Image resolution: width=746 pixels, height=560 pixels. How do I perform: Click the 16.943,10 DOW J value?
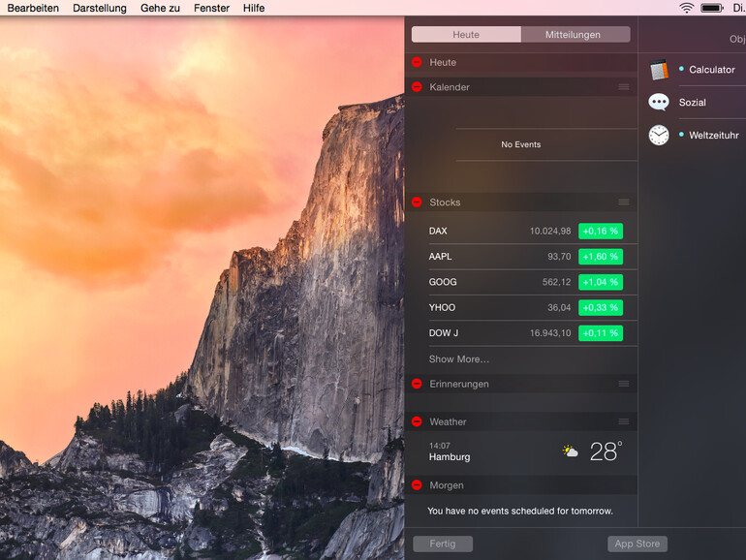pyautogui.click(x=550, y=333)
